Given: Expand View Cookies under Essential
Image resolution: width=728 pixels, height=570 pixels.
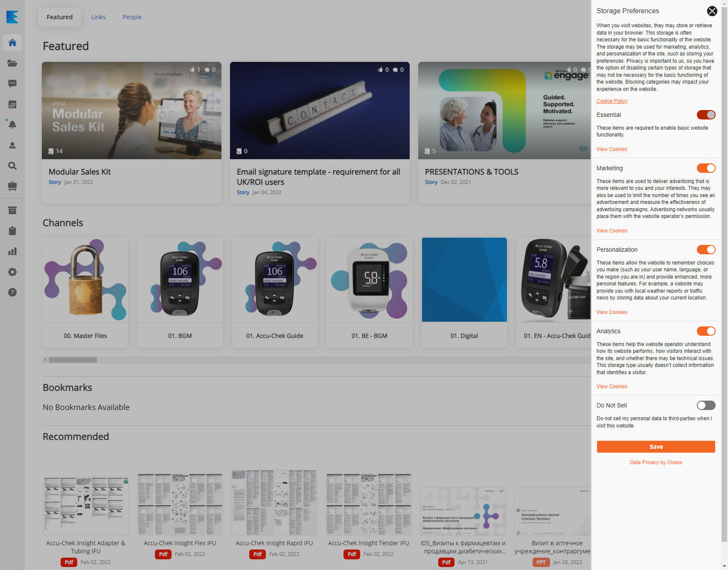Looking at the screenshot, I should (x=612, y=149).
